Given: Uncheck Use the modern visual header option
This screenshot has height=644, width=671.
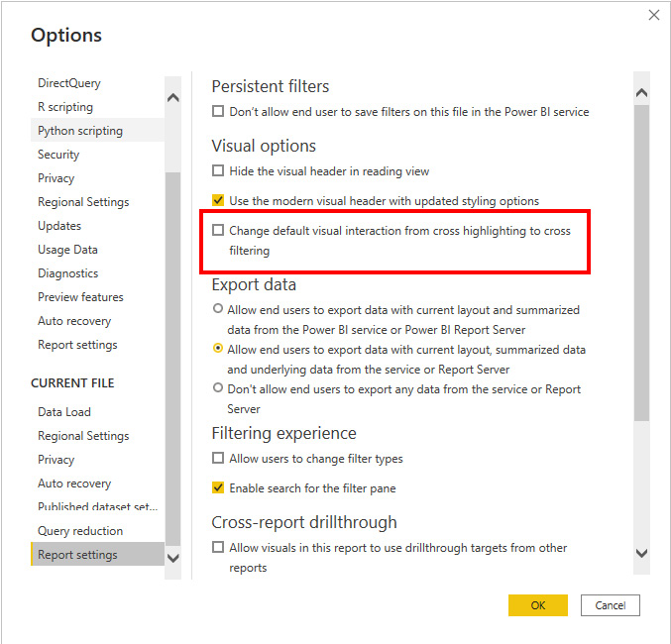Looking at the screenshot, I should (219, 200).
